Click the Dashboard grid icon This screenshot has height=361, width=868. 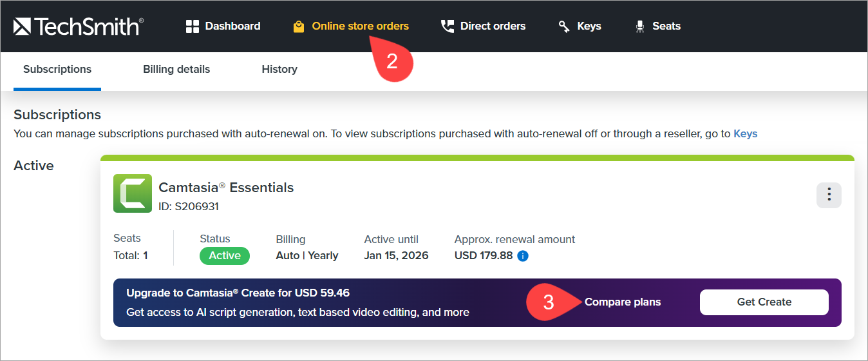(192, 26)
